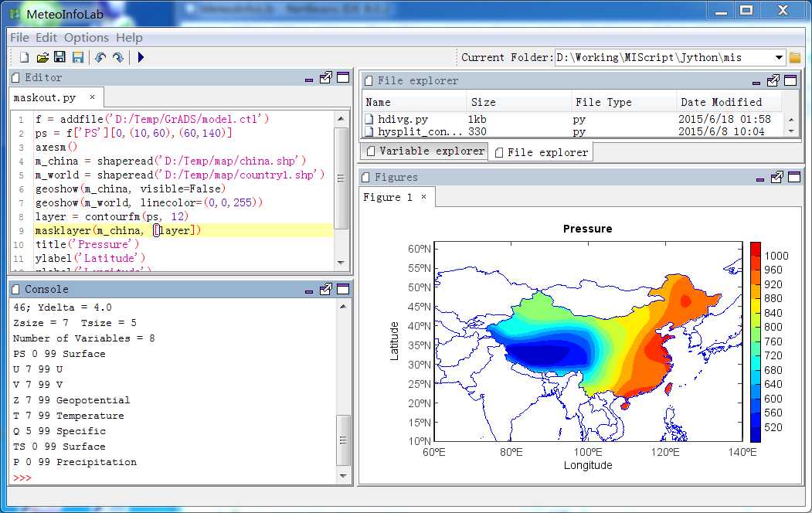The image size is (812, 513).
Task: Click the New File toolbar icon
Action: pyautogui.click(x=25, y=57)
